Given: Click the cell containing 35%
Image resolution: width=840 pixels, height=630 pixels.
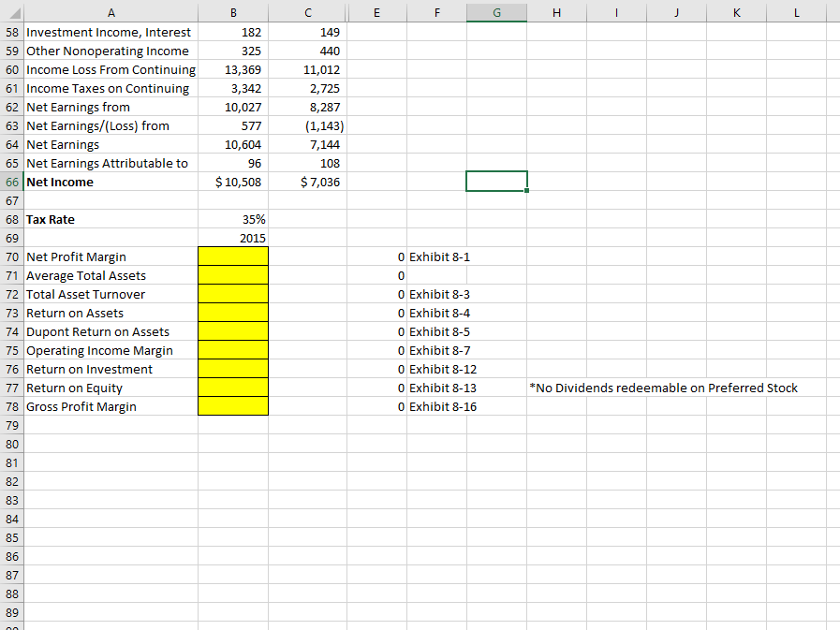Looking at the screenshot, I should (232, 219).
